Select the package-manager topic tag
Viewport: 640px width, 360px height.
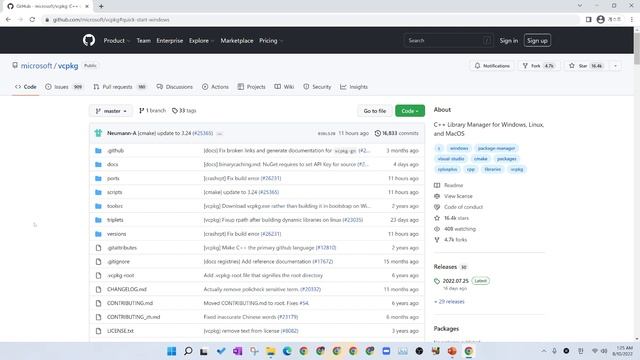pyautogui.click(x=496, y=148)
